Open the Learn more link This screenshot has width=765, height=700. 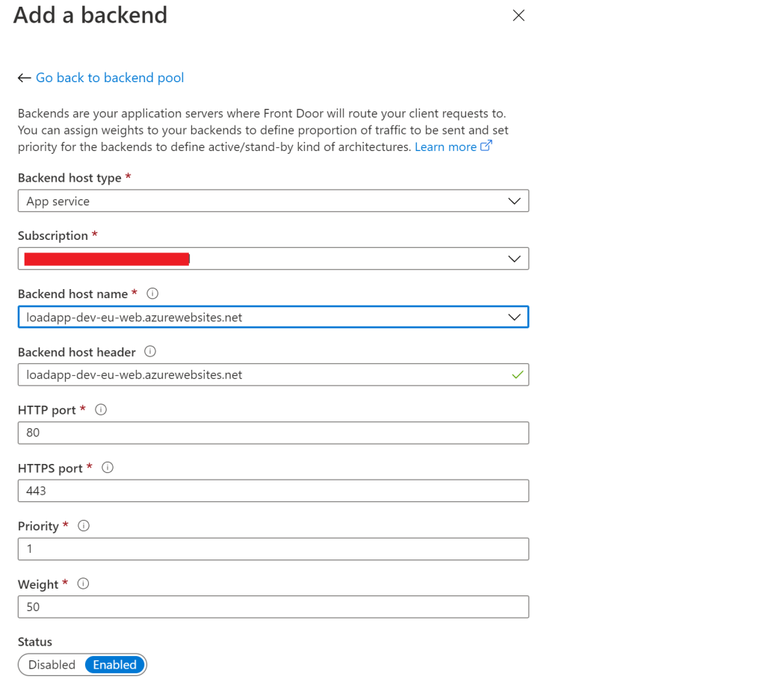point(446,147)
